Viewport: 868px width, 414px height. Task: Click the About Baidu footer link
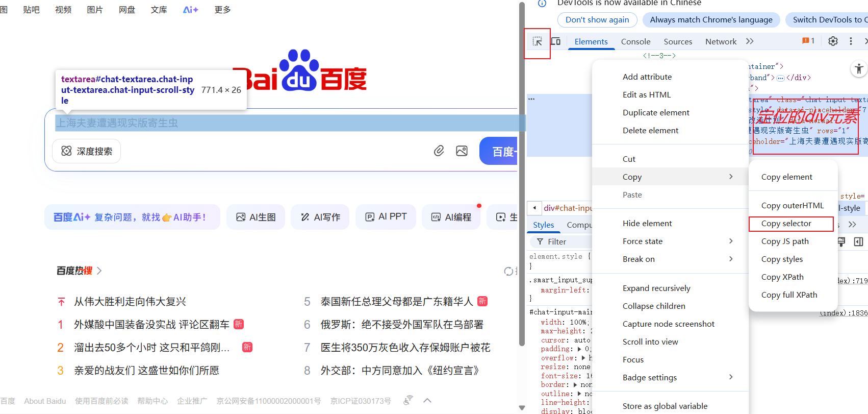45,401
